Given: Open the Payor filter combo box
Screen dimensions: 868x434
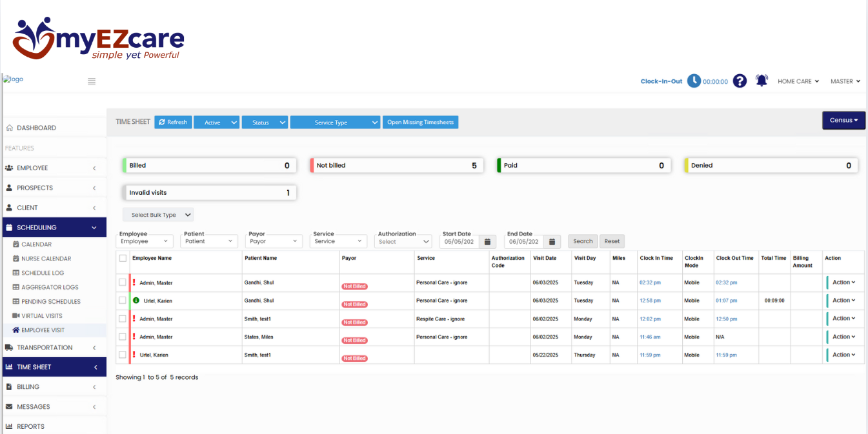Looking at the screenshot, I should 274,241.
